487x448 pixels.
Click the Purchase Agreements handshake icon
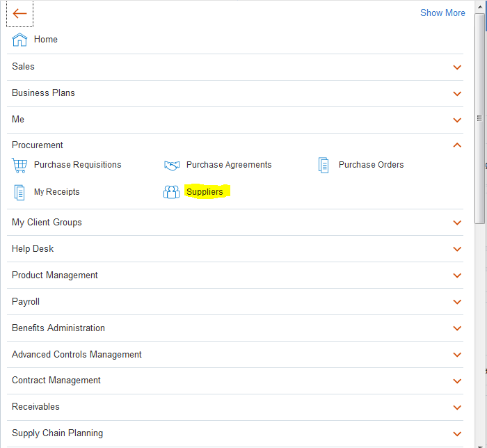tap(172, 165)
